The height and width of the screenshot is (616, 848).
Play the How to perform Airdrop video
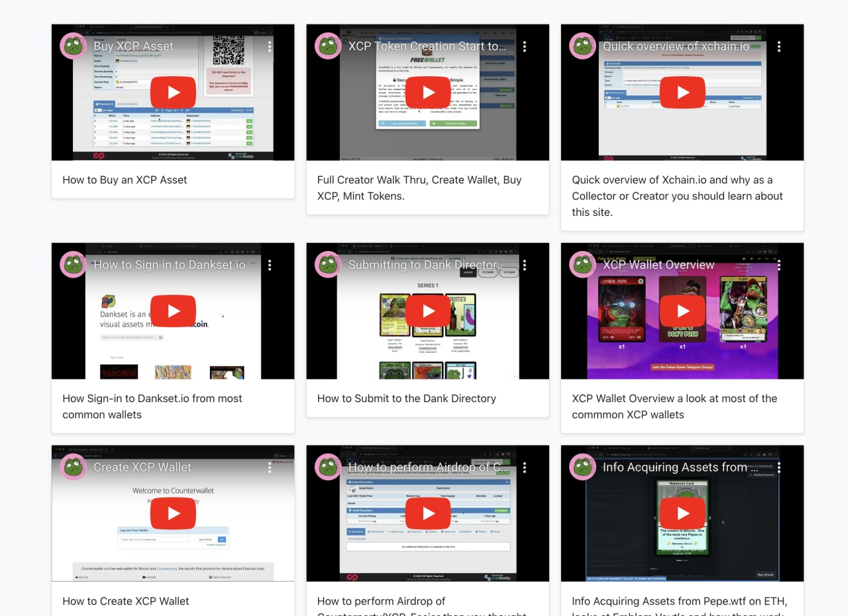coord(428,513)
